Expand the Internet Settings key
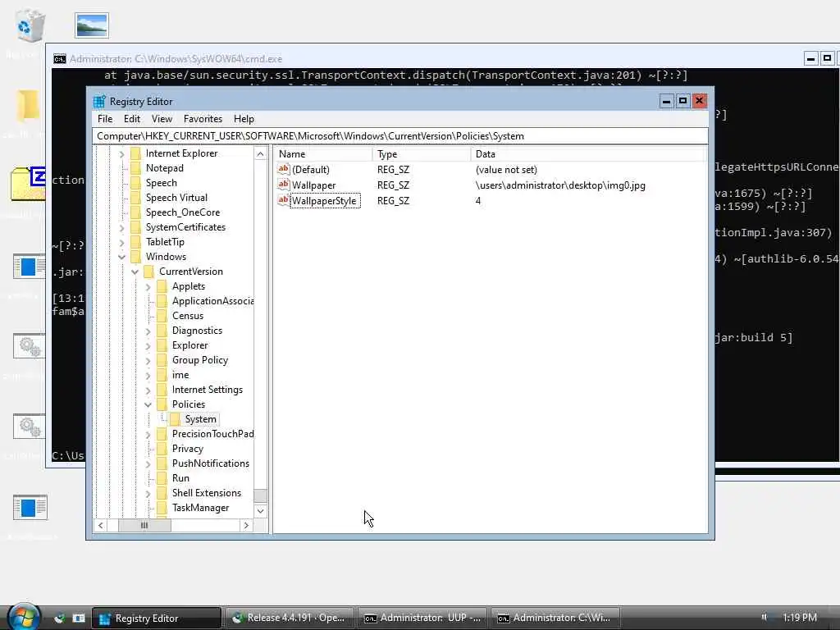840x630 pixels. tap(148, 390)
